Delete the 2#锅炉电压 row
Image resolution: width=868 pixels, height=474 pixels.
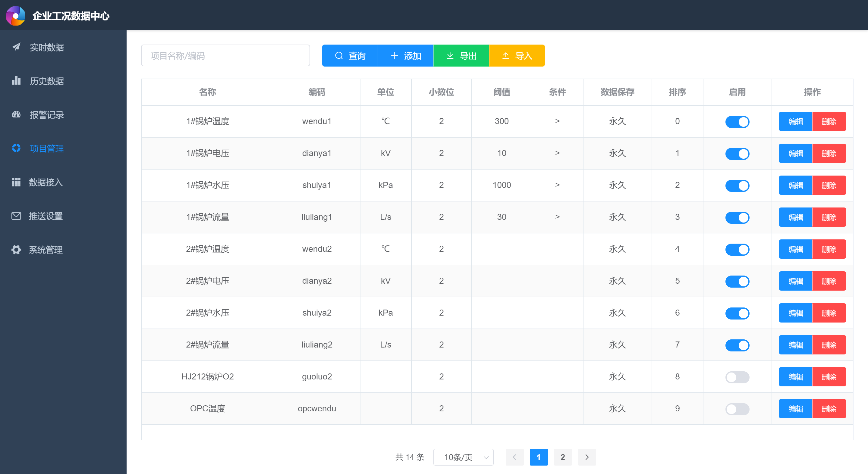[x=829, y=281]
